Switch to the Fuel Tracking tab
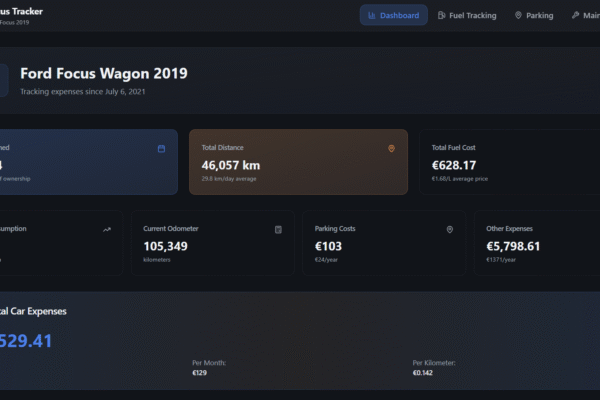The image size is (600, 400). (467, 15)
